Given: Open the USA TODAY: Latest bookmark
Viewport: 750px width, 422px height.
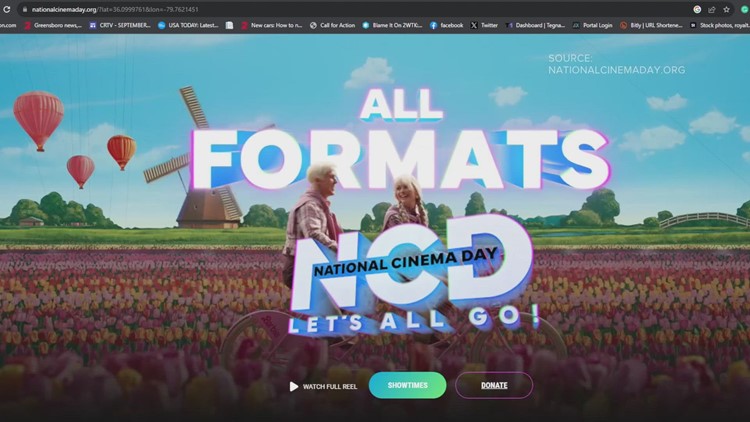Looking at the screenshot, I should [188, 25].
